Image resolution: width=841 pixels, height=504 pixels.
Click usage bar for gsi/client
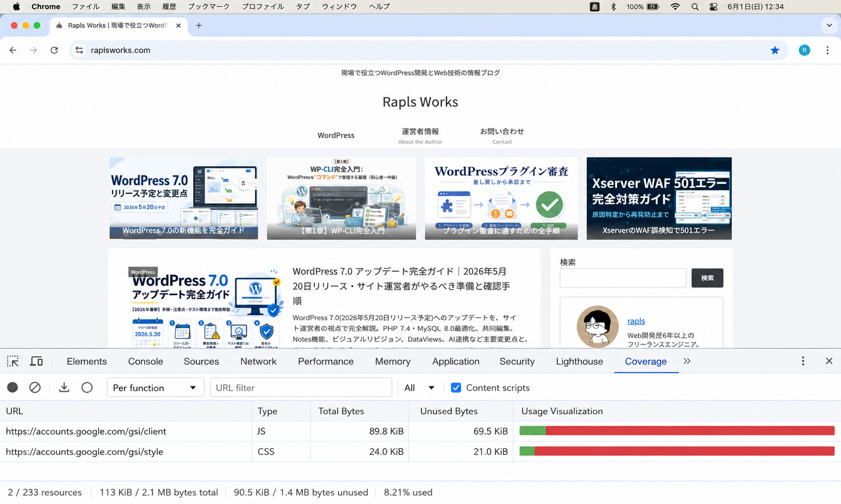677,431
